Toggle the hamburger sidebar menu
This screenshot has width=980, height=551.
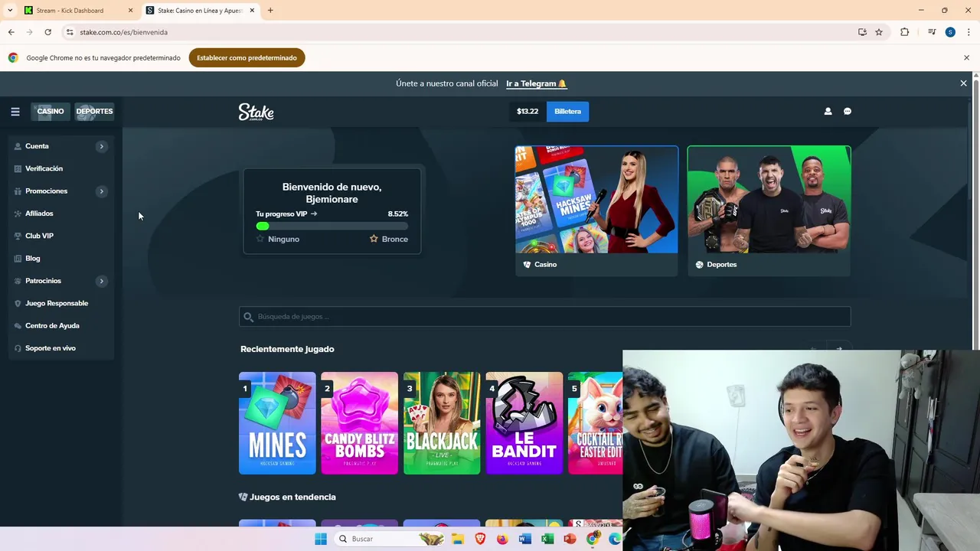click(x=15, y=112)
